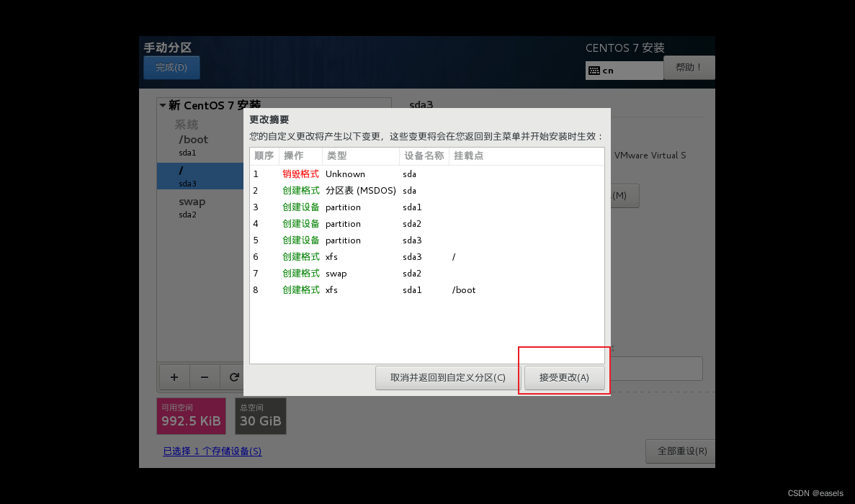855x504 pixels.
Task: Click the 类型 column header
Action: pyautogui.click(x=360, y=156)
